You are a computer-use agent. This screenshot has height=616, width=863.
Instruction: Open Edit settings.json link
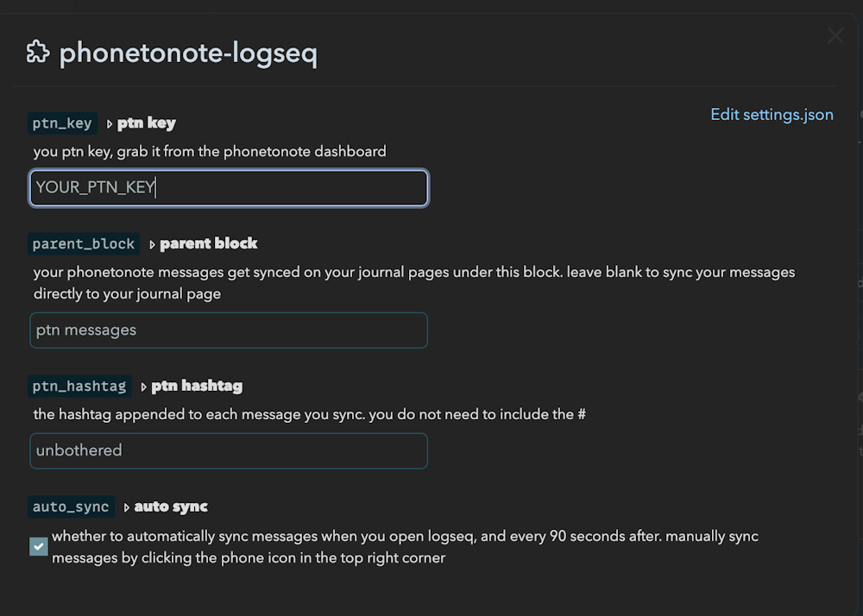click(x=772, y=115)
